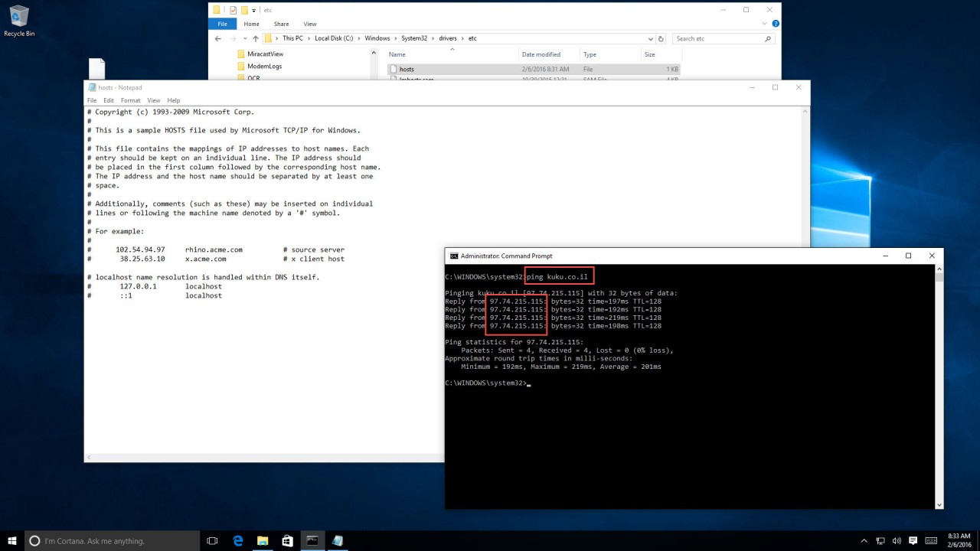
Task: Open Microsoft Edge from the taskbar
Action: [x=237, y=540]
